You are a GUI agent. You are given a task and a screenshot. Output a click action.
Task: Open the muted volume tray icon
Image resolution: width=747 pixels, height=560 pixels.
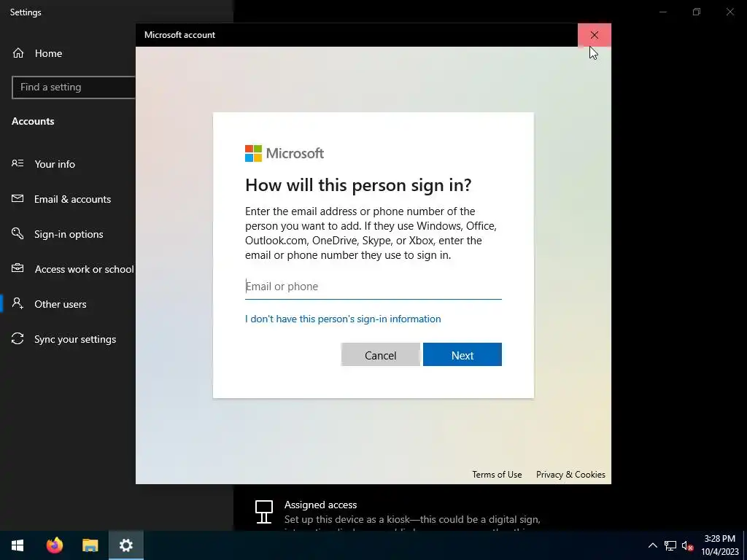[687, 545]
